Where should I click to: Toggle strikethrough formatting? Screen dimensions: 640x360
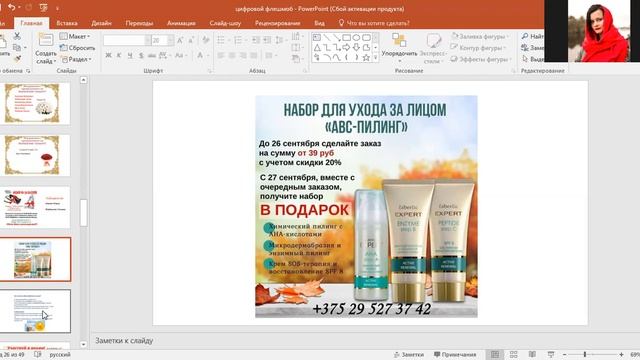click(152, 55)
